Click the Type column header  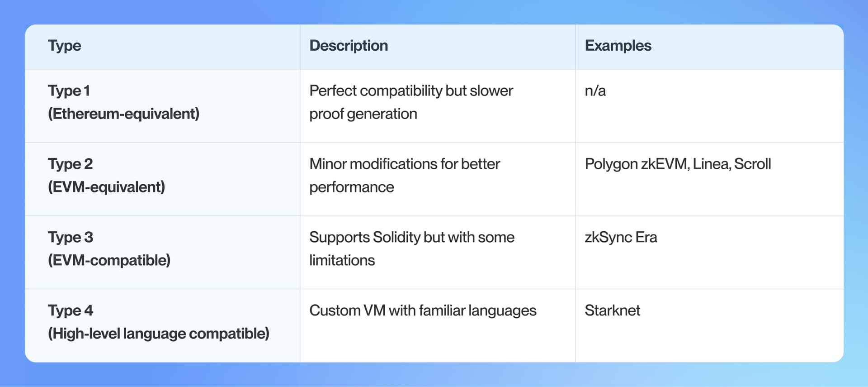point(65,46)
